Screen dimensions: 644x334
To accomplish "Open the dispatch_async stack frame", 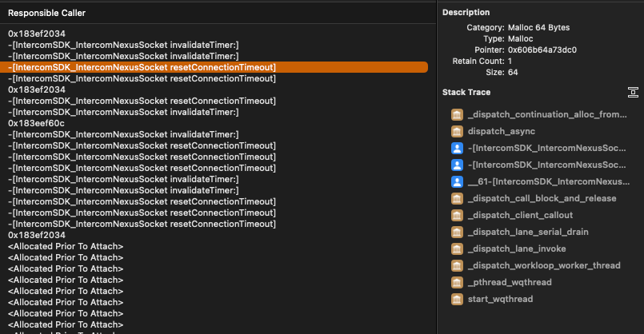I will [502, 131].
